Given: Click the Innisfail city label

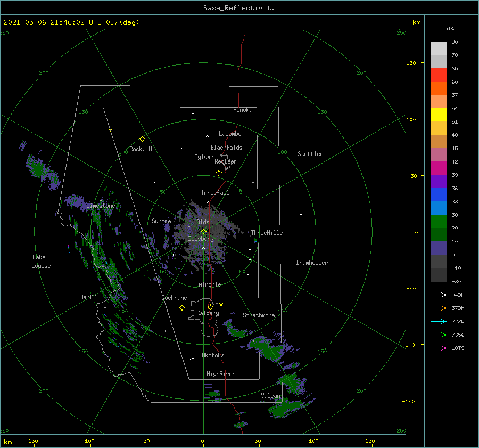Looking at the screenshot, I should coord(215,193).
